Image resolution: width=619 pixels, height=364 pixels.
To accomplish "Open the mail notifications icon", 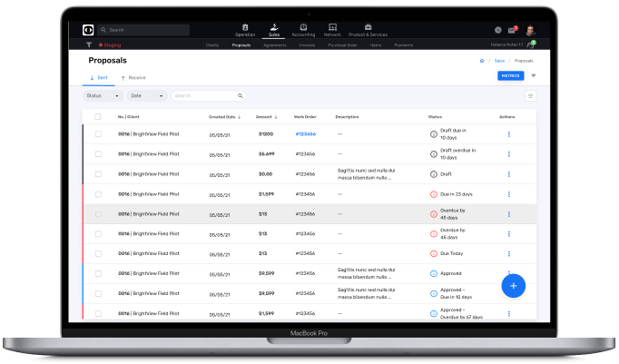I will (x=513, y=30).
